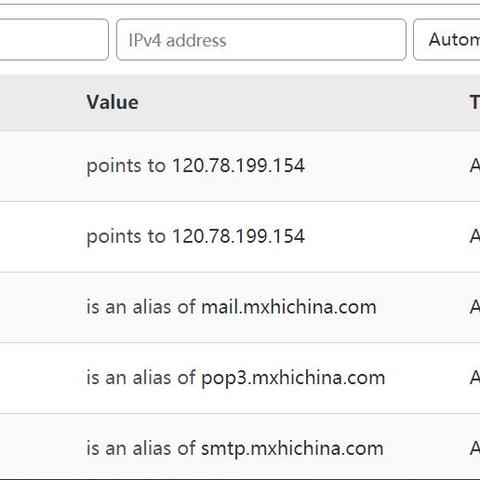Edit the pop3.mxhichina.com alias value
The width and height of the screenshot is (480, 480).
236,378
